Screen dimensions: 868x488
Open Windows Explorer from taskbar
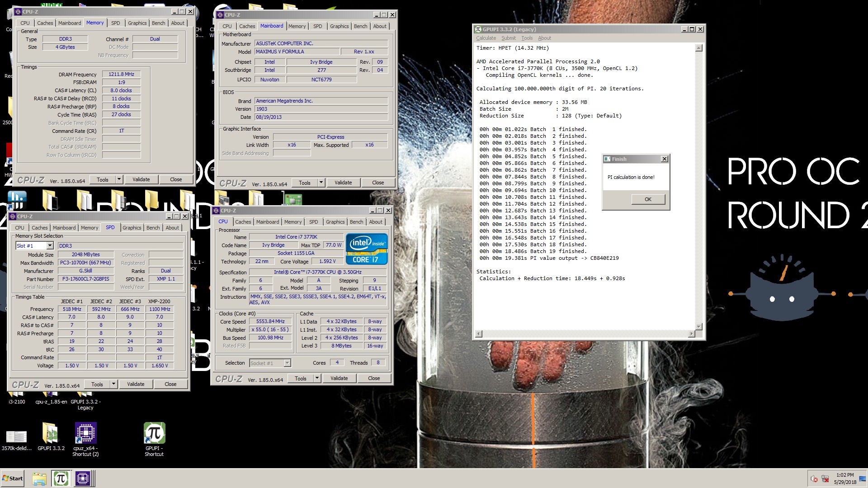click(39, 479)
